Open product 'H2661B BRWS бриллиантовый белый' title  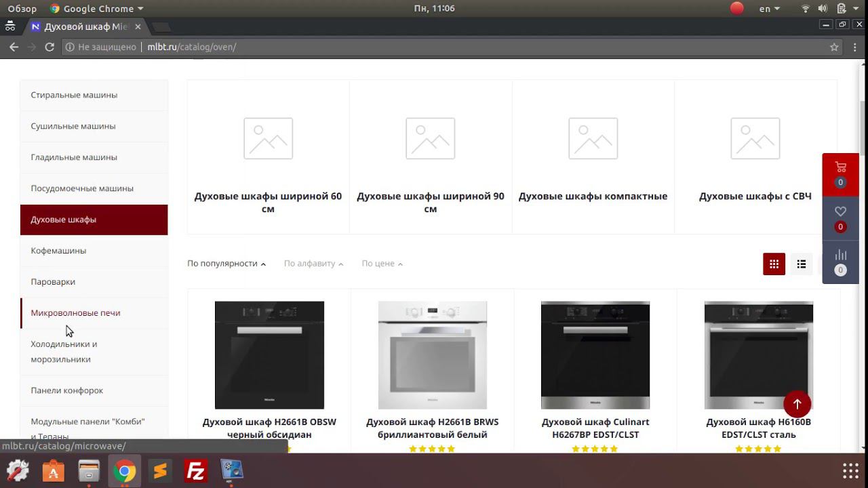click(433, 428)
